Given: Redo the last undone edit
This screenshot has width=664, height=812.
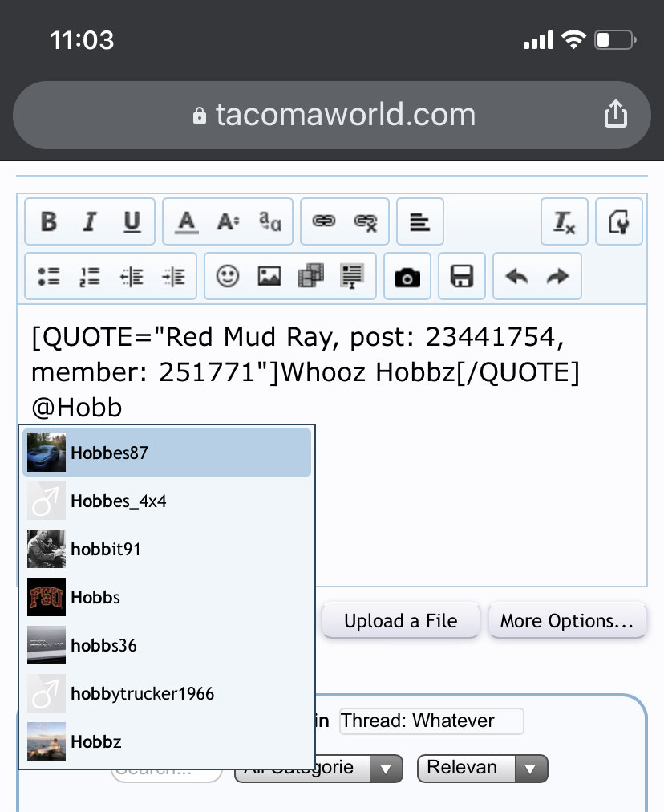Looking at the screenshot, I should 558,277.
